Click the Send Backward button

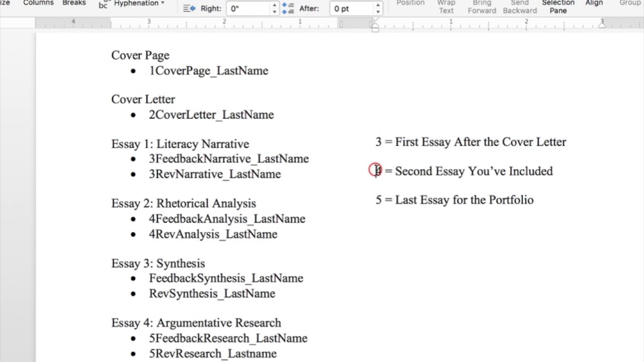pyautogui.click(x=520, y=7)
